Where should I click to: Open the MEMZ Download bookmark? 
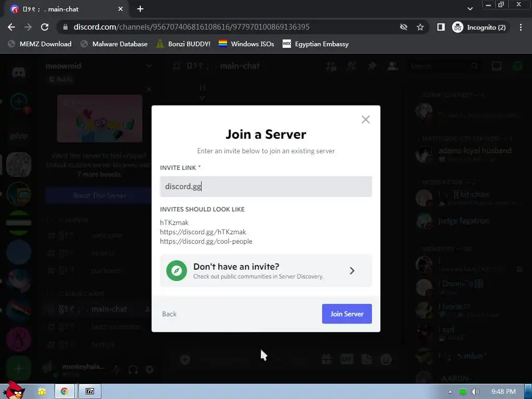[x=39, y=44]
